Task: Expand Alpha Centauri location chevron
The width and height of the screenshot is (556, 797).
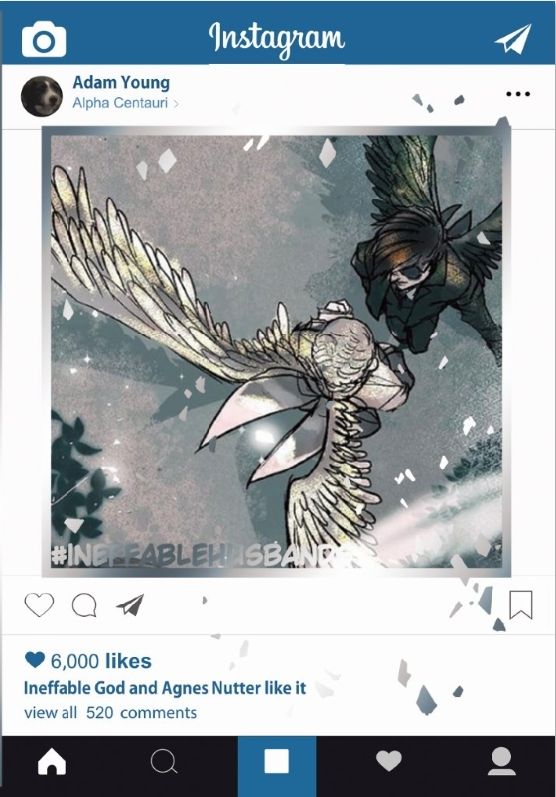Action: 176,104
